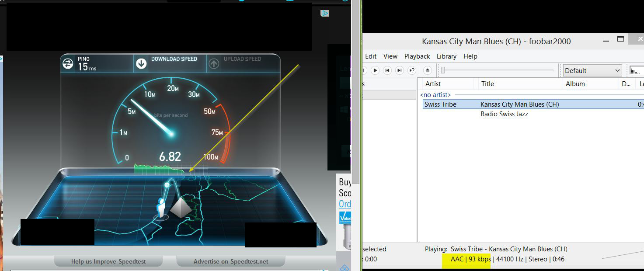Click the greyed upload arrow icon in Speedtest
The image size is (644, 271).
tap(214, 64)
